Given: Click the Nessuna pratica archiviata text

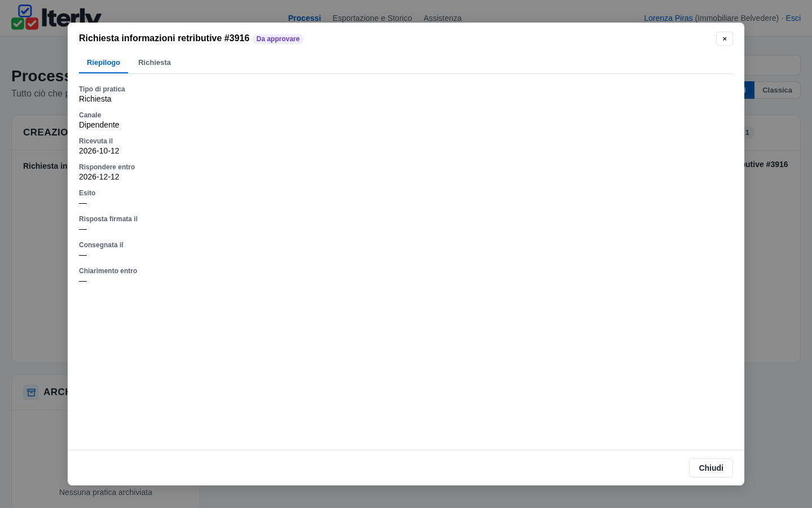Looking at the screenshot, I should [x=105, y=492].
